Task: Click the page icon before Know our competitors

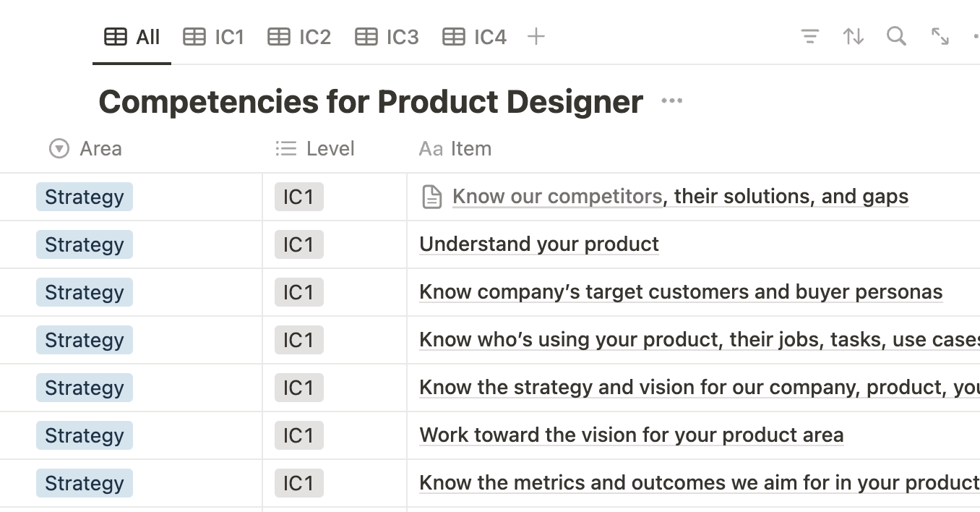Action: tap(431, 197)
